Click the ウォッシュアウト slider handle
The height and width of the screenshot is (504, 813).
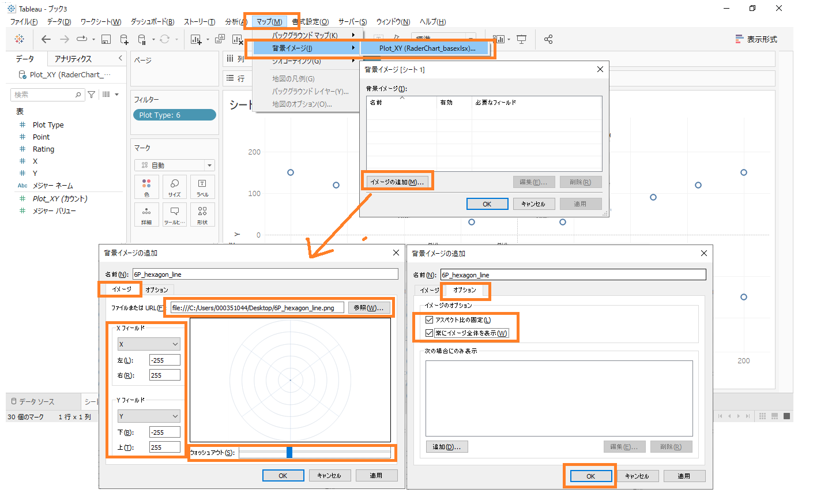point(289,453)
